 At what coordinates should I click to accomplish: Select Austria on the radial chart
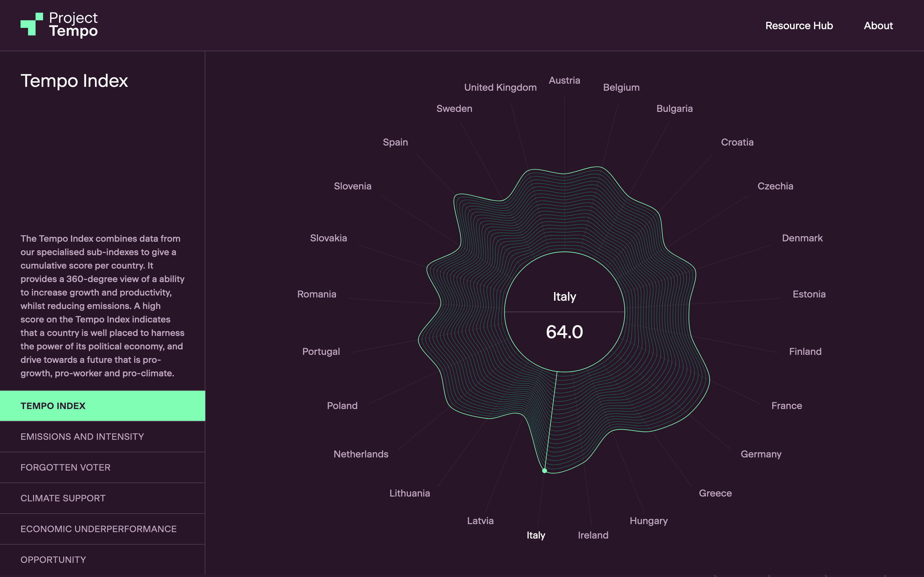(x=564, y=80)
